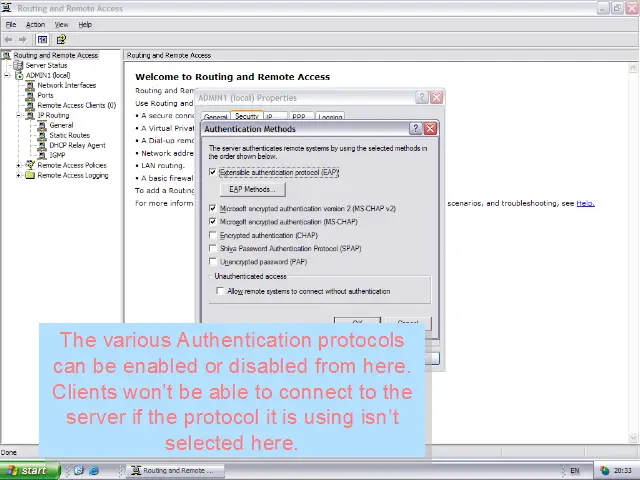Allow remote systems to connect without authentication

(x=220, y=291)
